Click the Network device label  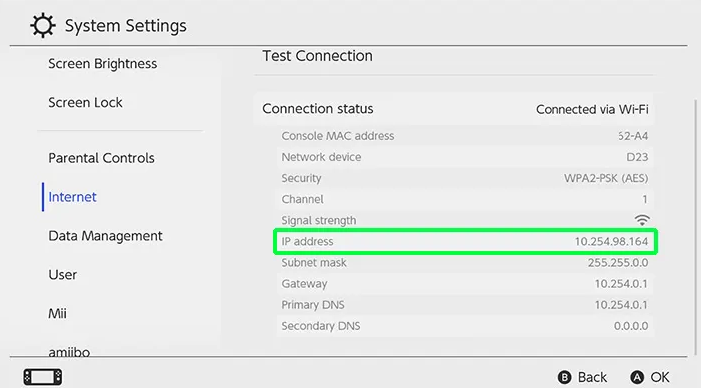(321, 157)
